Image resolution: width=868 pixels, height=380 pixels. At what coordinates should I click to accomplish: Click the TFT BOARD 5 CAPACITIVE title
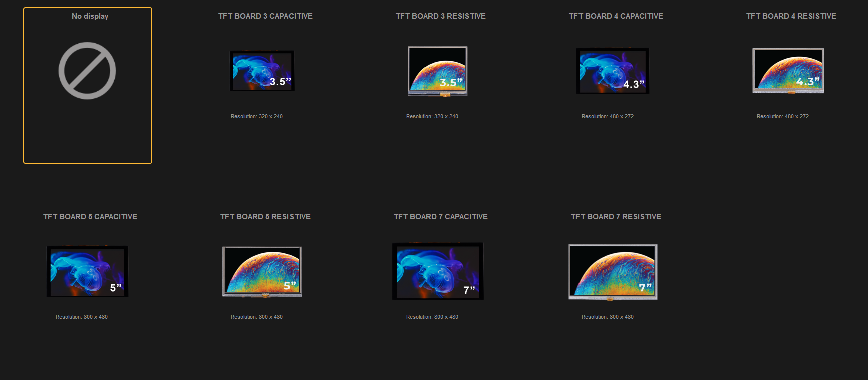click(x=90, y=217)
